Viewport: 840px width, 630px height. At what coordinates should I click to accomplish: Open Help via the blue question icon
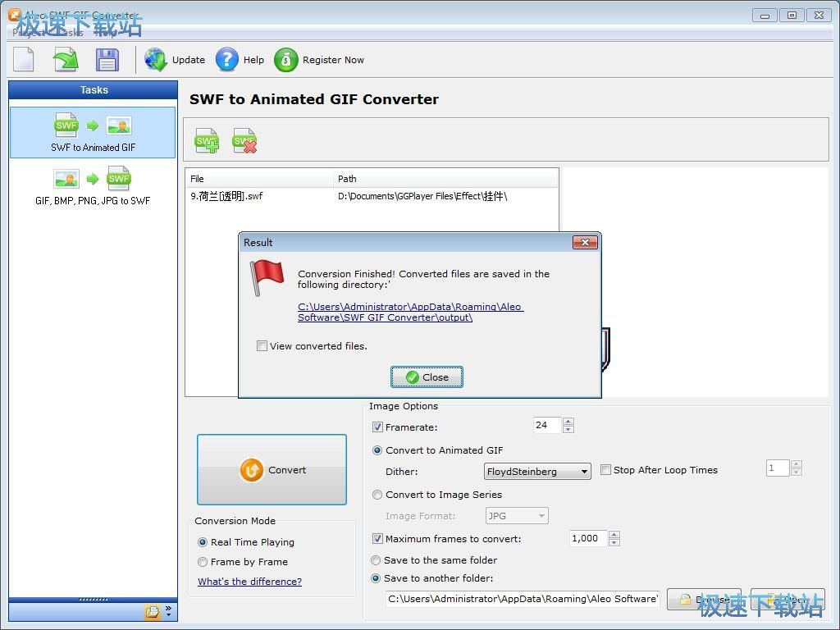[226, 59]
